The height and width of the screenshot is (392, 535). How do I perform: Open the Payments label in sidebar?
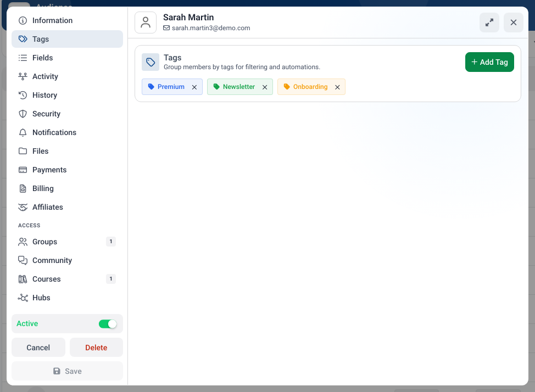pyautogui.click(x=49, y=170)
